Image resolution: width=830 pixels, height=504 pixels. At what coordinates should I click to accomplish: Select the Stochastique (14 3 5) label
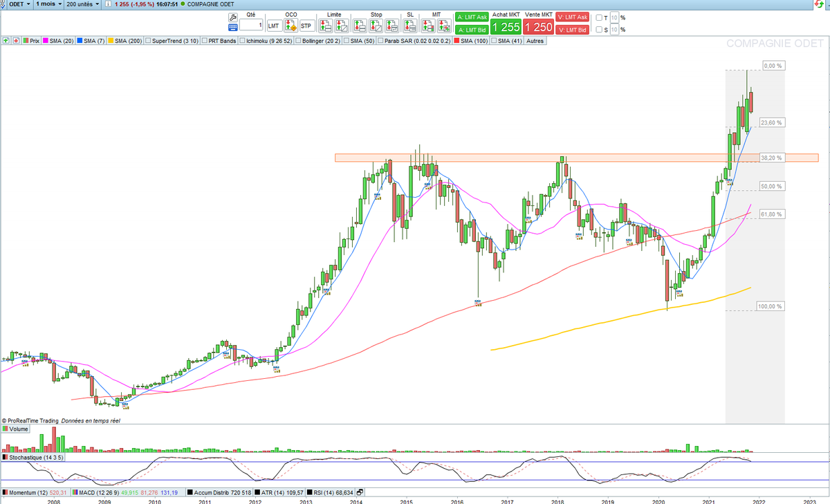[33, 457]
